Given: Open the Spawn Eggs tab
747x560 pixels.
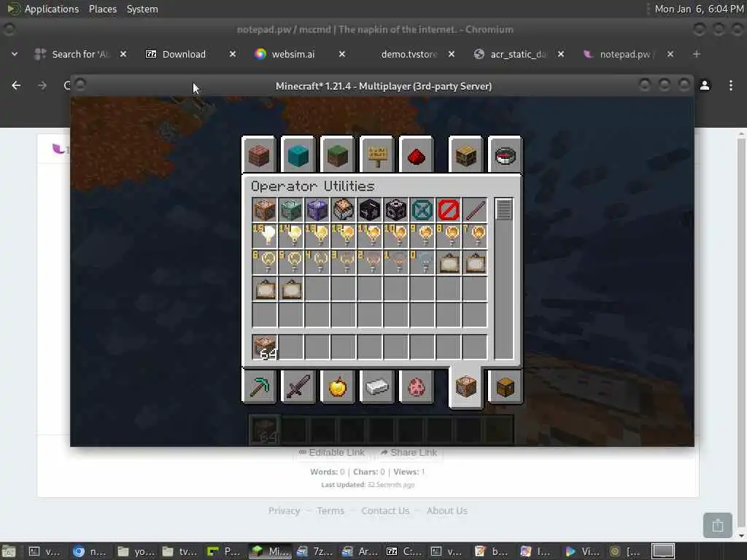Looking at the screenshot, I should tap(417, 386).
